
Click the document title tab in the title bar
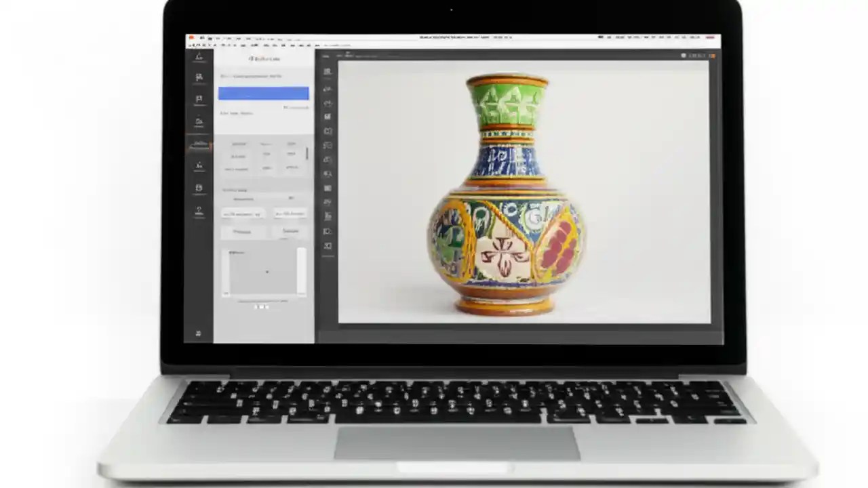tap(465, 37)
